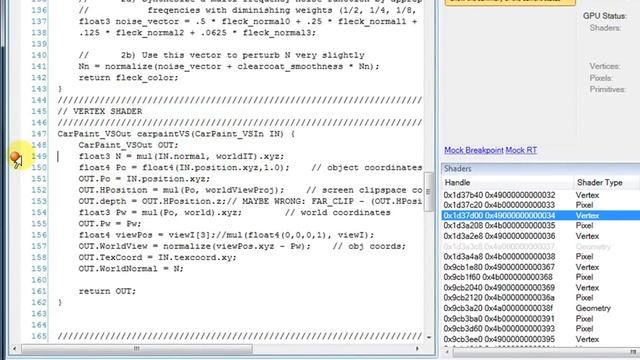Select shader row 0x1d3a2e8 Vertex

pos(540,236)
